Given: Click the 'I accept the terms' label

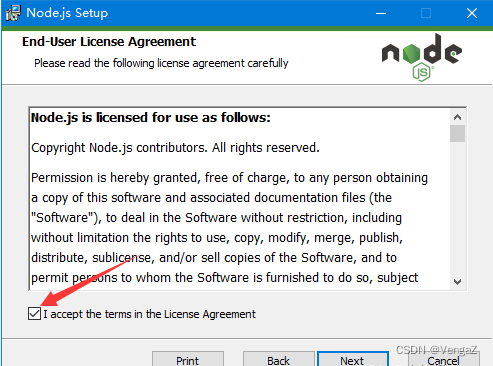Looking at the screenshot, I should pyautogui.click(x=149, y=314).
